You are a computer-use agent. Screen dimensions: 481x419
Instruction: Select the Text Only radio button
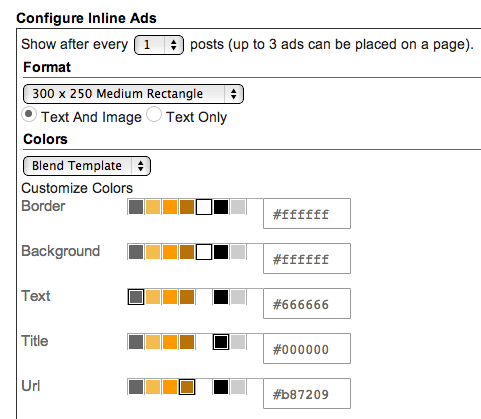pyautogui.click(x=154, y=114)
